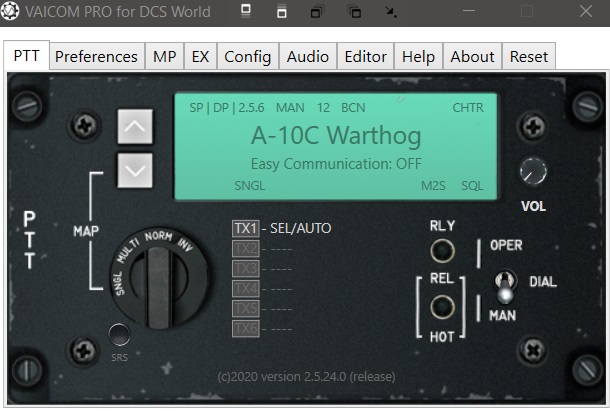
Task: Open the About tab
Action: pyautogui.click(x=472, y=57)
